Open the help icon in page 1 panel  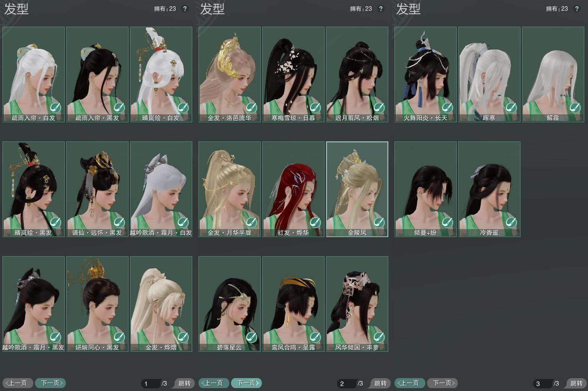tap(185, 9)
